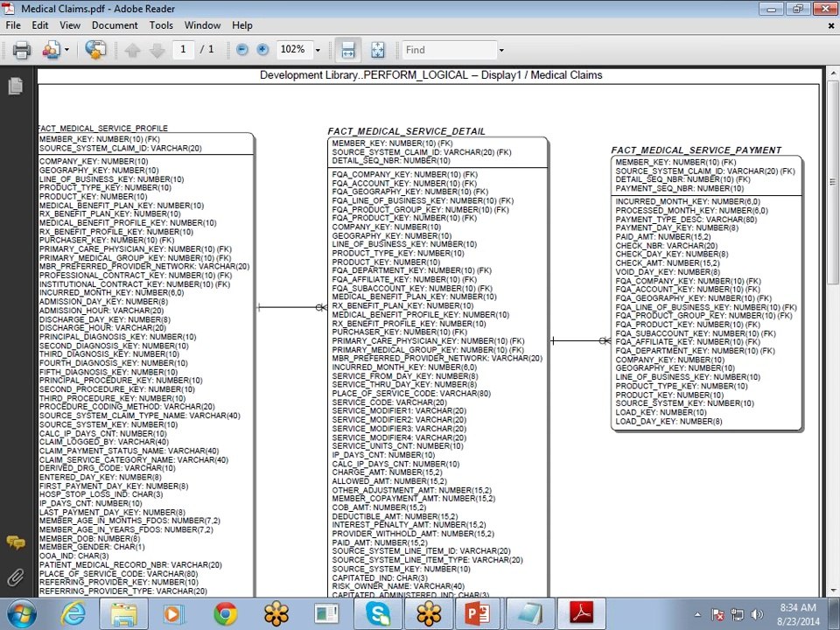Click the page number field

183,49
